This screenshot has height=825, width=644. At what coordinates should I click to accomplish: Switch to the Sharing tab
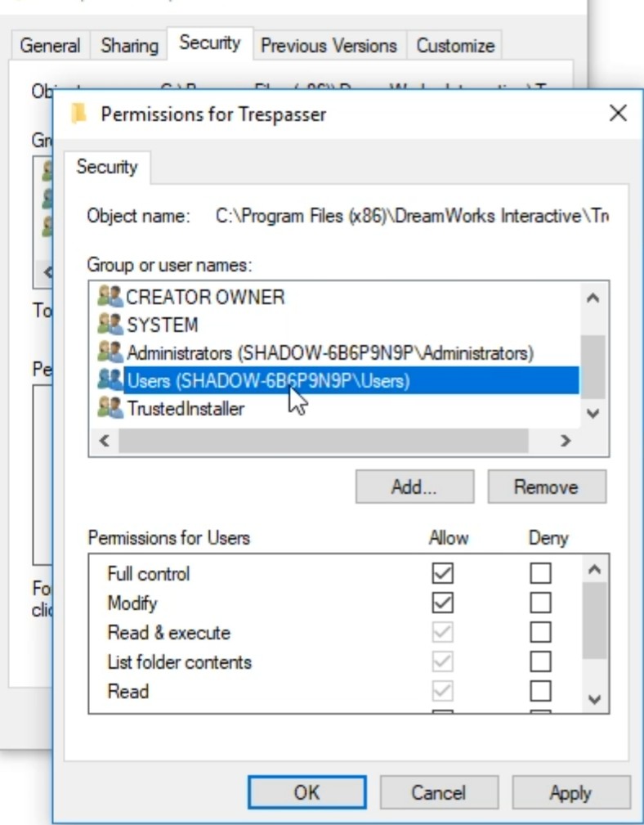(x=129, y=46)
